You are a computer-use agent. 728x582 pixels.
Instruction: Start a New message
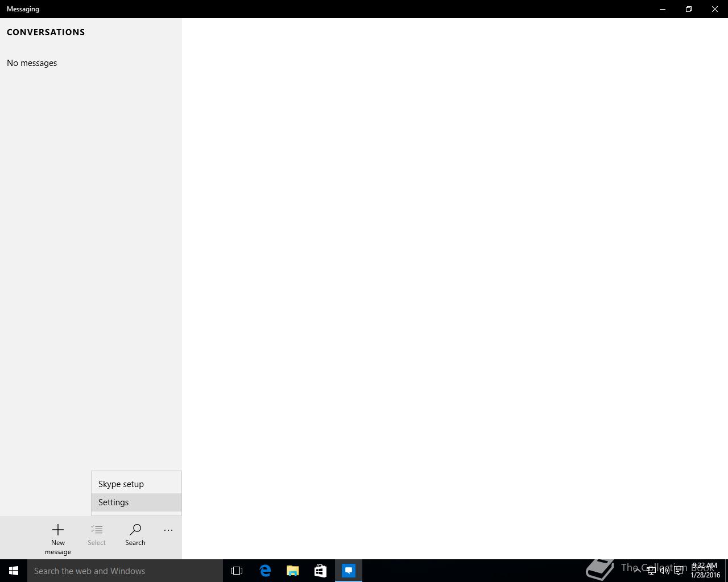tap(58, 538)
